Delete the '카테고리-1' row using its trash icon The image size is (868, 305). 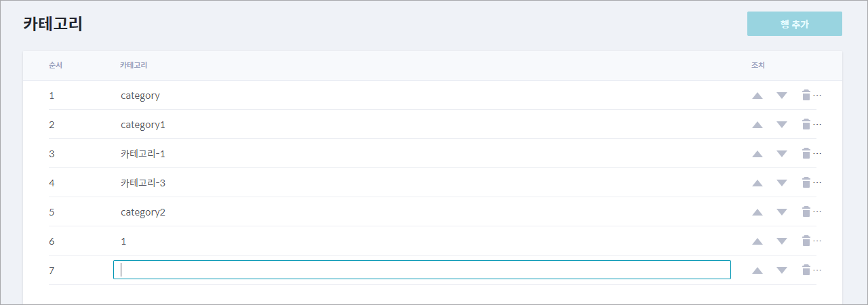tap(806, 153)
